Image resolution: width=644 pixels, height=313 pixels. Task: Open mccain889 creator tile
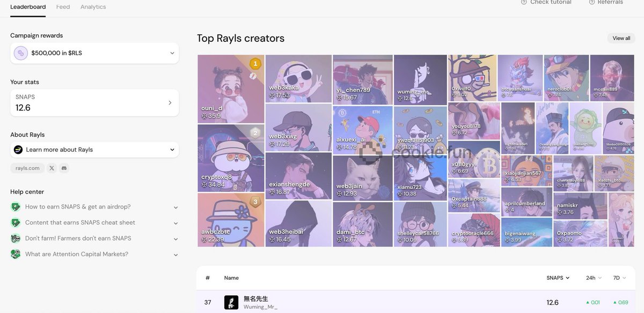coord(612,78)
